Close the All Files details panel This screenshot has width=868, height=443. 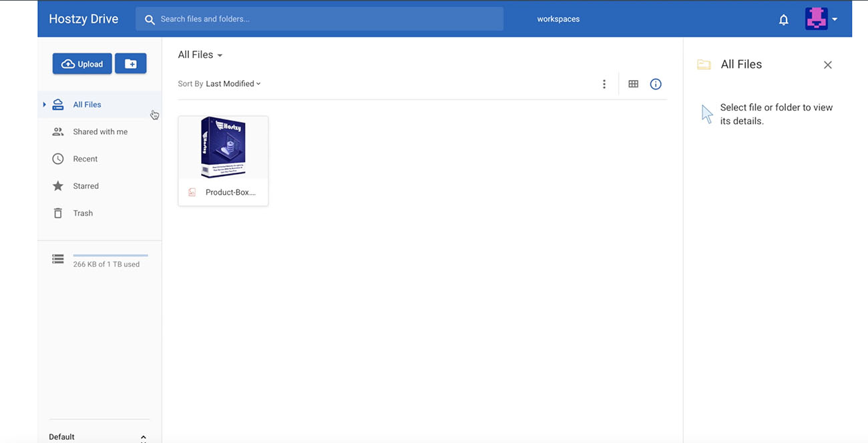[828, 65]
